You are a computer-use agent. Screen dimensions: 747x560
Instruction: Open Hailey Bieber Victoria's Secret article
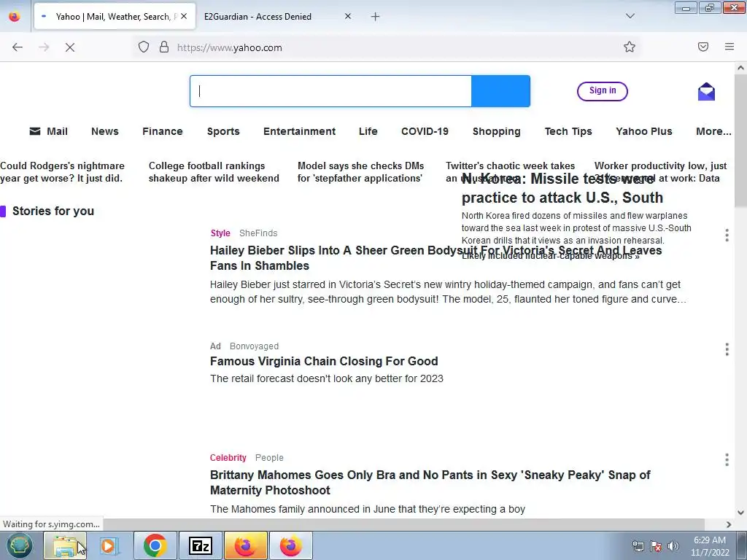click(x=436, y=257)
